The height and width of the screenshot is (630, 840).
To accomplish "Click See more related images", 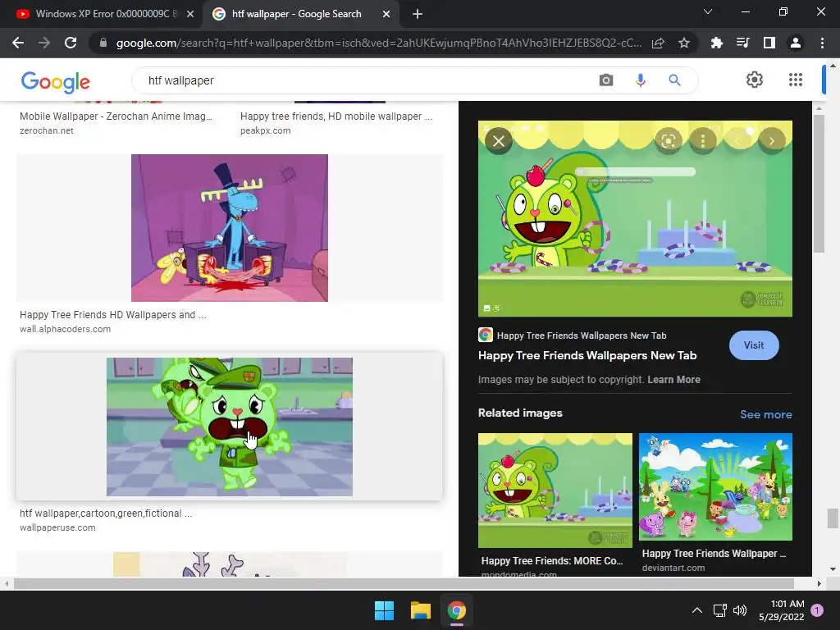I will coord(765,414).
